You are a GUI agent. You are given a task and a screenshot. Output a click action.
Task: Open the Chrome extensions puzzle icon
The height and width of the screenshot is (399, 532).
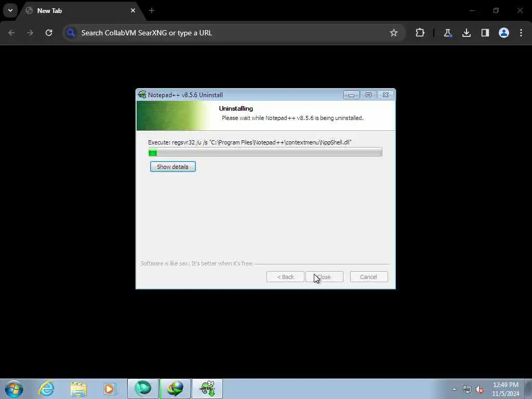pyautogui.click(x=420, y=33)
